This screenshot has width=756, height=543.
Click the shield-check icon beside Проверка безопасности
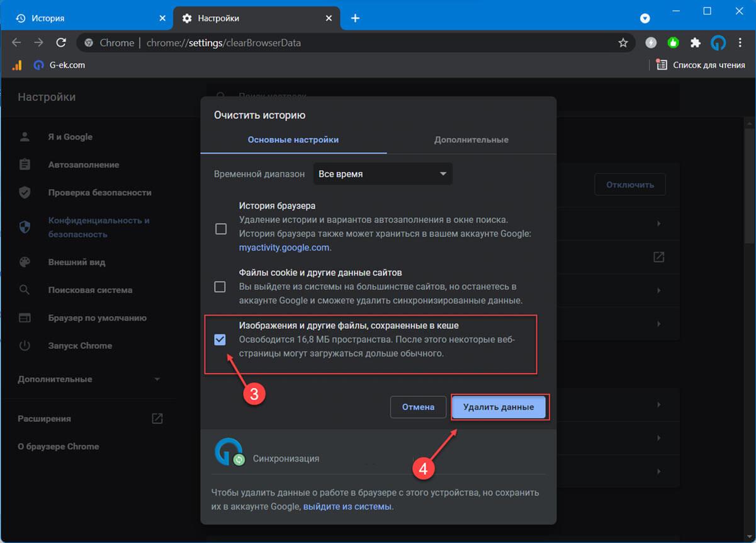pos(25,192)
